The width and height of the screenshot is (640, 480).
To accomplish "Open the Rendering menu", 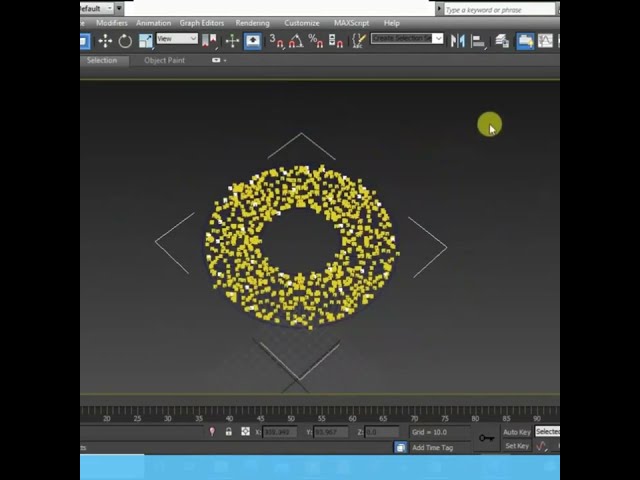I will click(252, 23).
